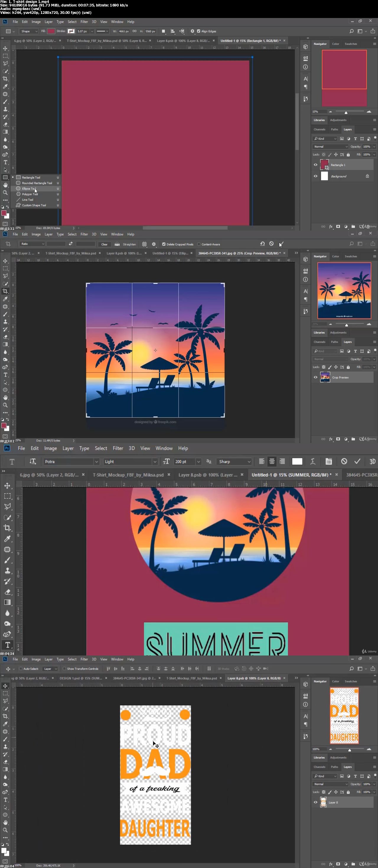
Task: Toggle visibility of Layer 8 layer
Action: click(x=316, y=802)
